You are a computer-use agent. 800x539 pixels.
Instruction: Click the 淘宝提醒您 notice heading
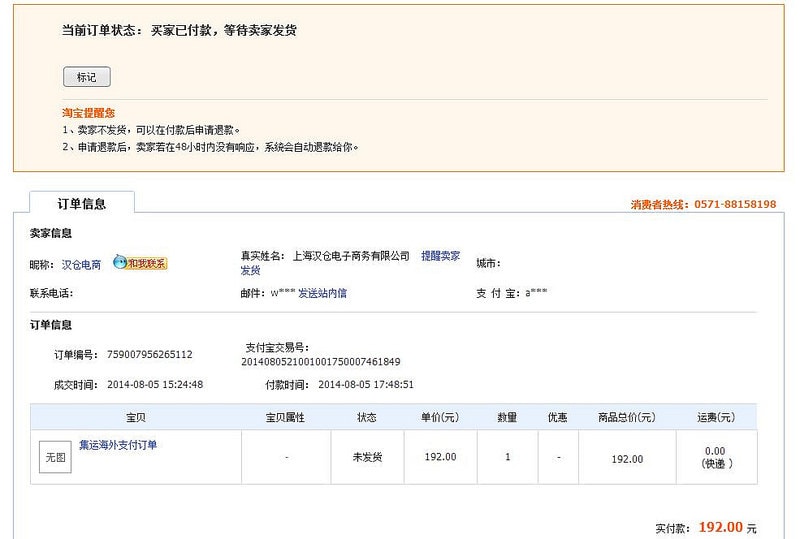click(88, 113)
